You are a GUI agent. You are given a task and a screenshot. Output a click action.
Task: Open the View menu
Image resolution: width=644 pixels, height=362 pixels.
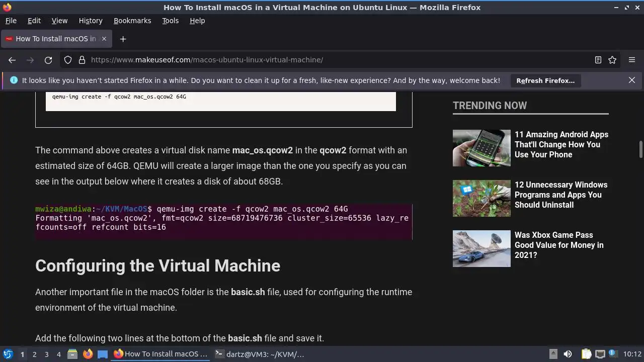[59, 21]
